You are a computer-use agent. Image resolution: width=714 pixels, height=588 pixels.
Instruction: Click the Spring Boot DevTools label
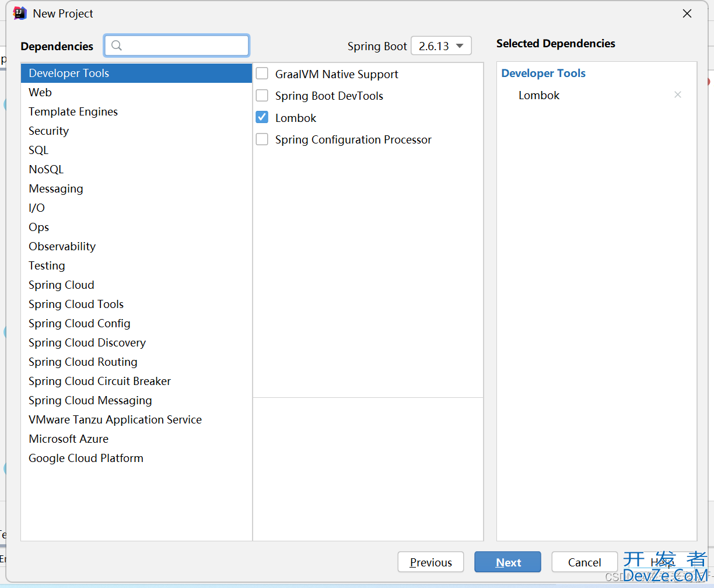pos(329,96)
